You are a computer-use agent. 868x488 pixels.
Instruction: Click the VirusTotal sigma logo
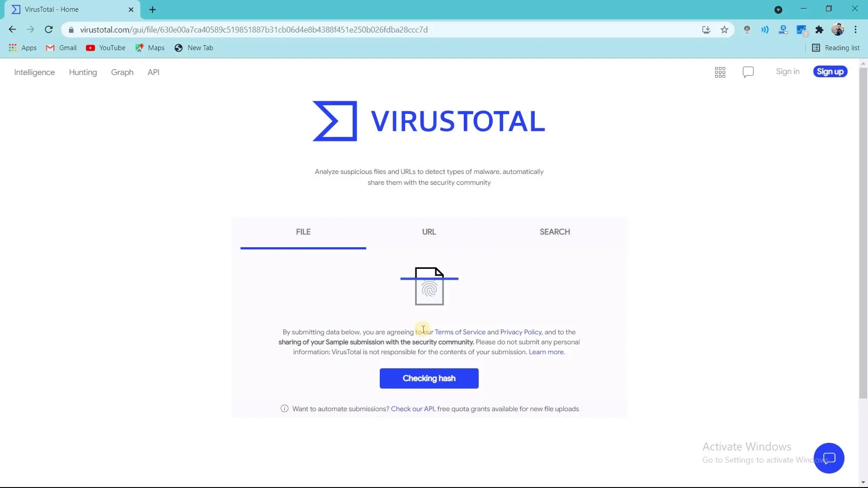pyautogui.click(x=335, y=121)
